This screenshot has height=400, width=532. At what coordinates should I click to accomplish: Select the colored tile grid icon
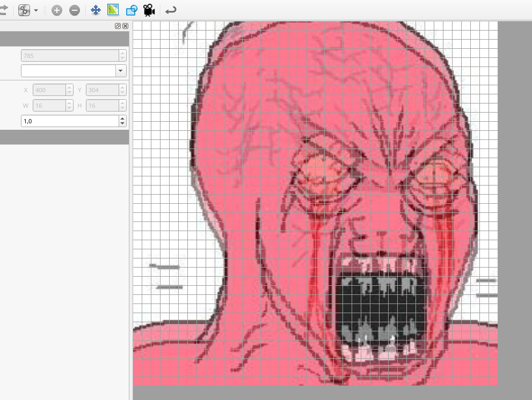click(113, 10)
